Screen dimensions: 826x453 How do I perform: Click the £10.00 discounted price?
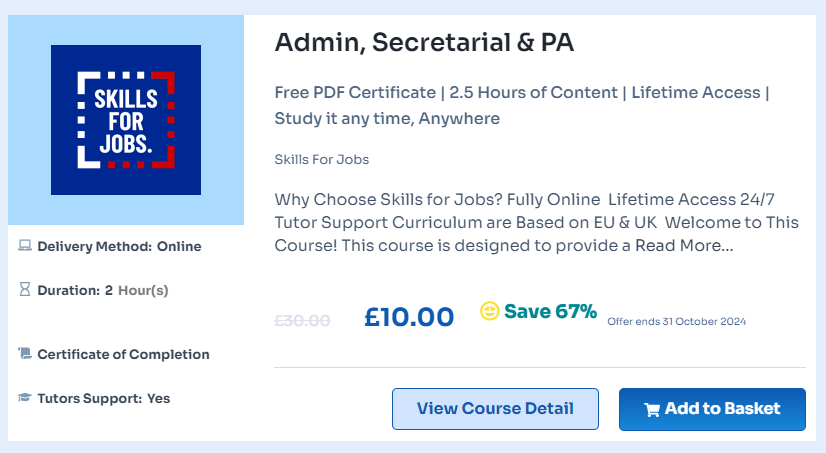coord(409,317)
